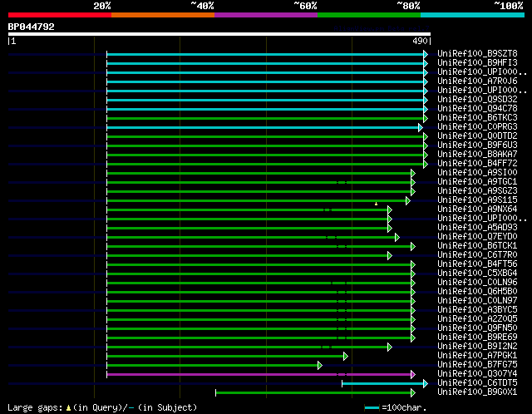Select the UniRef100_Q307Y4 label
This screenshot has height=414, width=532.
(x=477, y=374)
